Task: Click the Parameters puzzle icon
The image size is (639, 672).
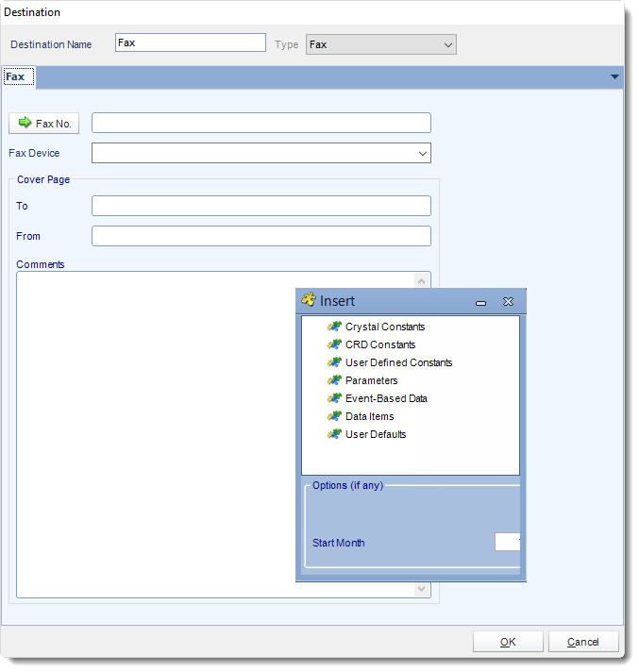Action: 334,380
